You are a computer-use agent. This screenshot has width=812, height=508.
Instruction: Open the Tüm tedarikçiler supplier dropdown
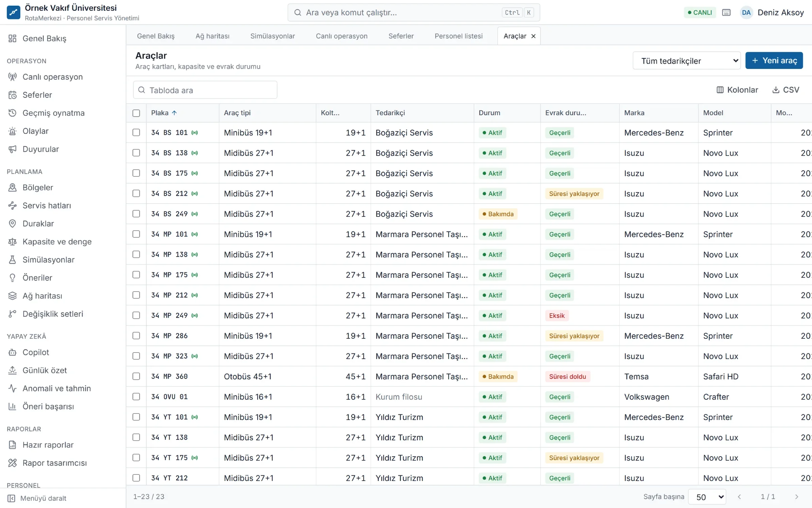click(686, 61)
